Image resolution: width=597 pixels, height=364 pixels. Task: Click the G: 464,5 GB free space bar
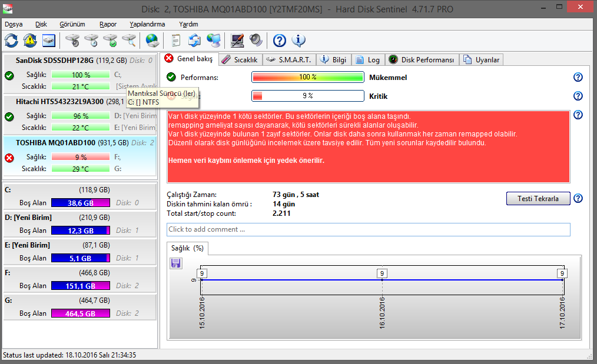point(80,313)
